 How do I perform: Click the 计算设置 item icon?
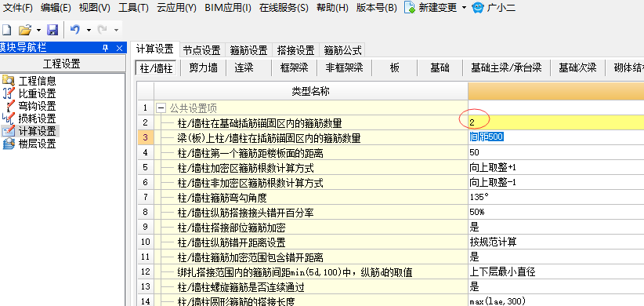(8, 131)
